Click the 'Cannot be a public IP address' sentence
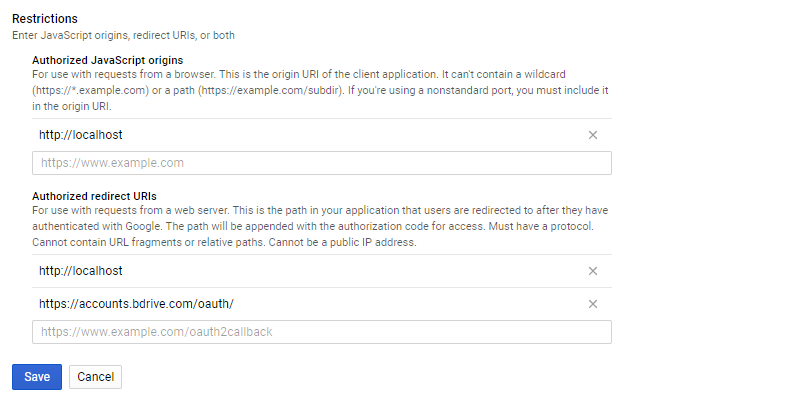 pyautogui.click(x=342, y=243)
